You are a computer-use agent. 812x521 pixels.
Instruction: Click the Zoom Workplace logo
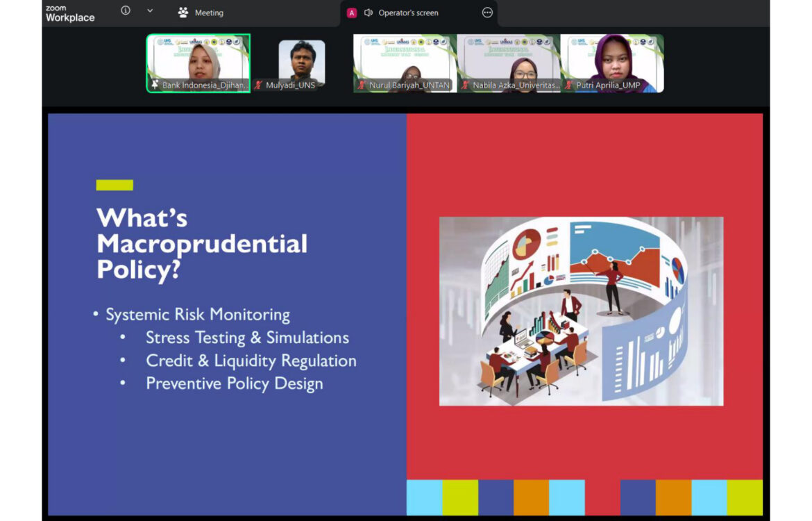click(x=69, y=13)
